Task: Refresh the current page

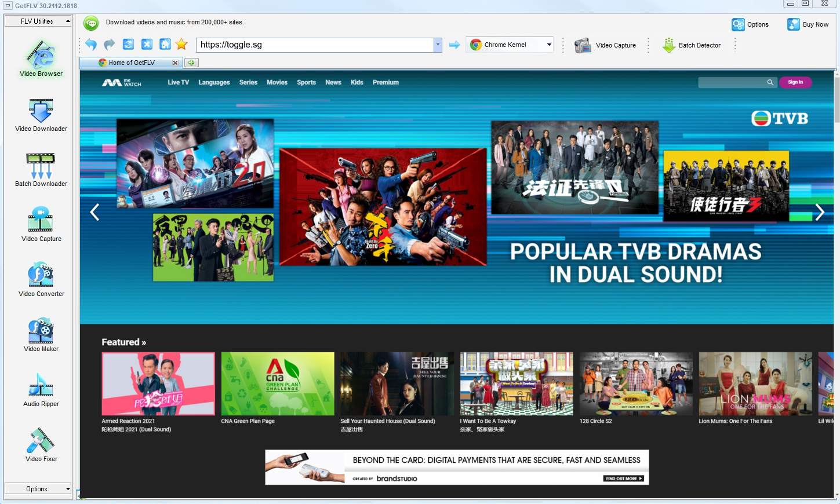Action: point(128,45)
